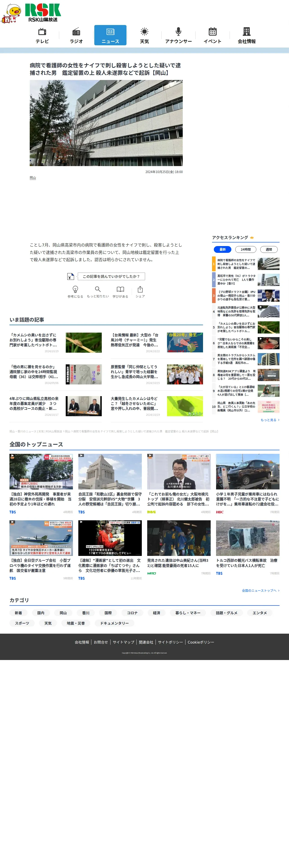This screenshot has width=289, height=868.
Task: Open footer お問合せ link
Action: (101, 642)
